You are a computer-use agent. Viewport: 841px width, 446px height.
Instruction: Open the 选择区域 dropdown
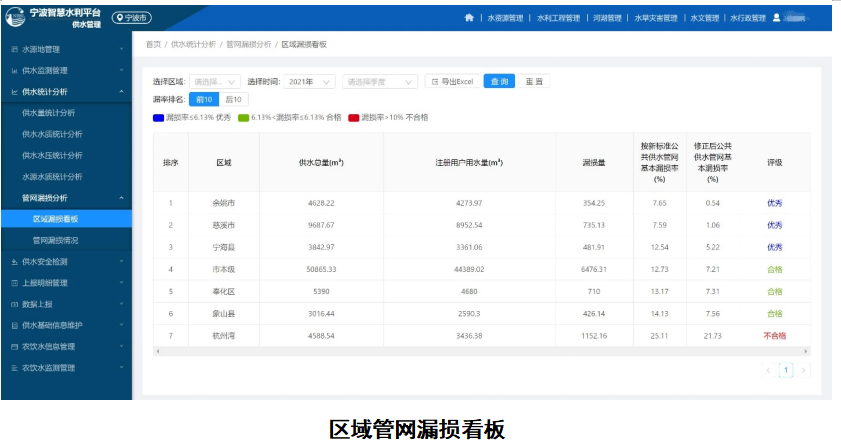point(215,82)
